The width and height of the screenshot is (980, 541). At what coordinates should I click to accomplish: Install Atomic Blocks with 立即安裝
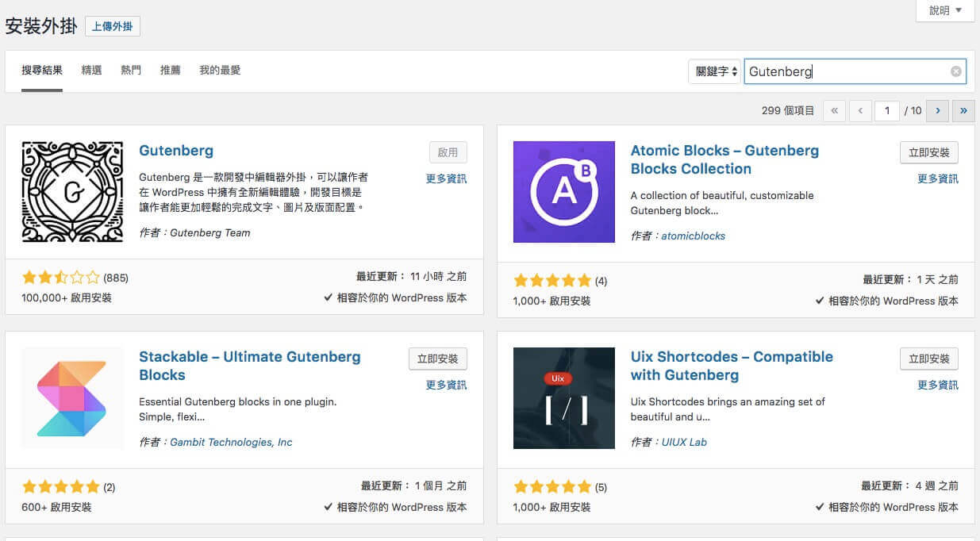point(929,152)
